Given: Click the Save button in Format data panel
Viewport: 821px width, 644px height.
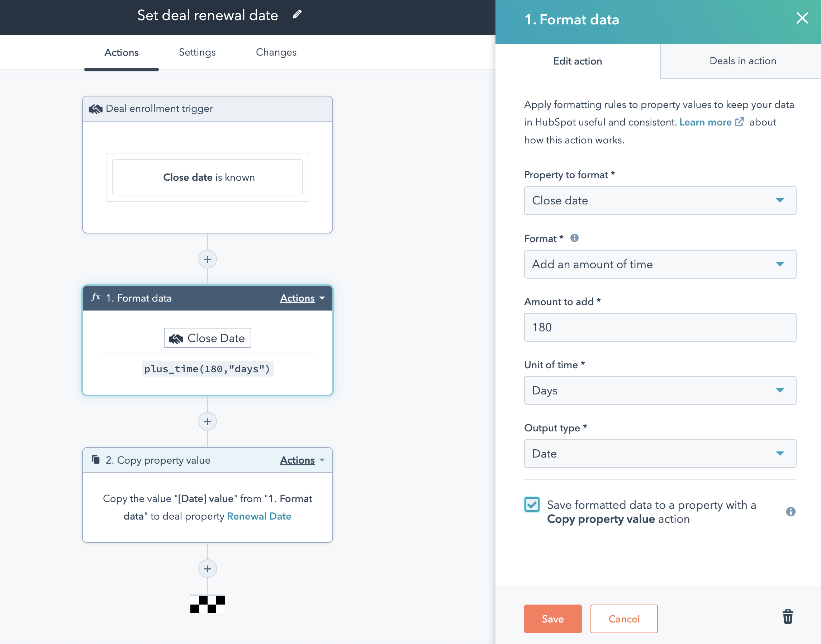Looking at the screenshot, I should tap(552, 619).
